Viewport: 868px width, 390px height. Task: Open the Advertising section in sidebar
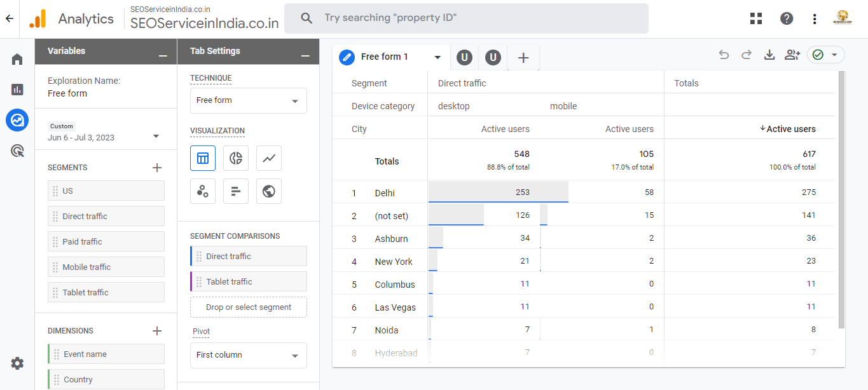17,151
